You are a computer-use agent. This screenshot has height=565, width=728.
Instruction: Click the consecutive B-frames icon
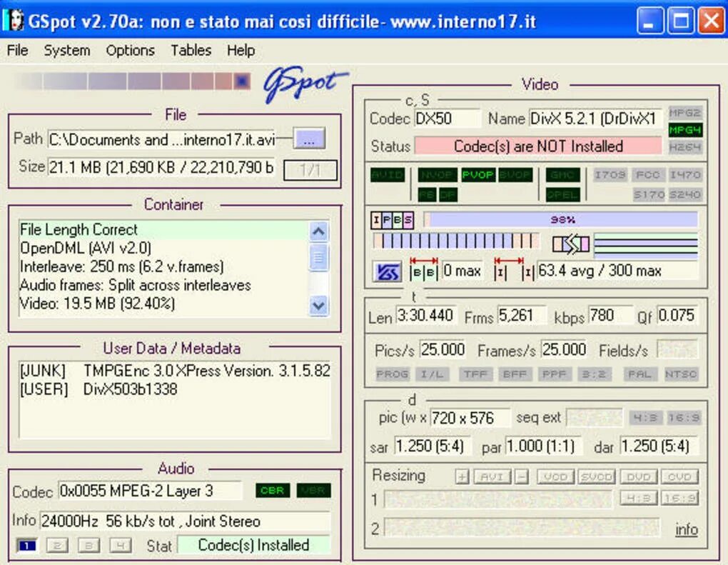point(423,269)
